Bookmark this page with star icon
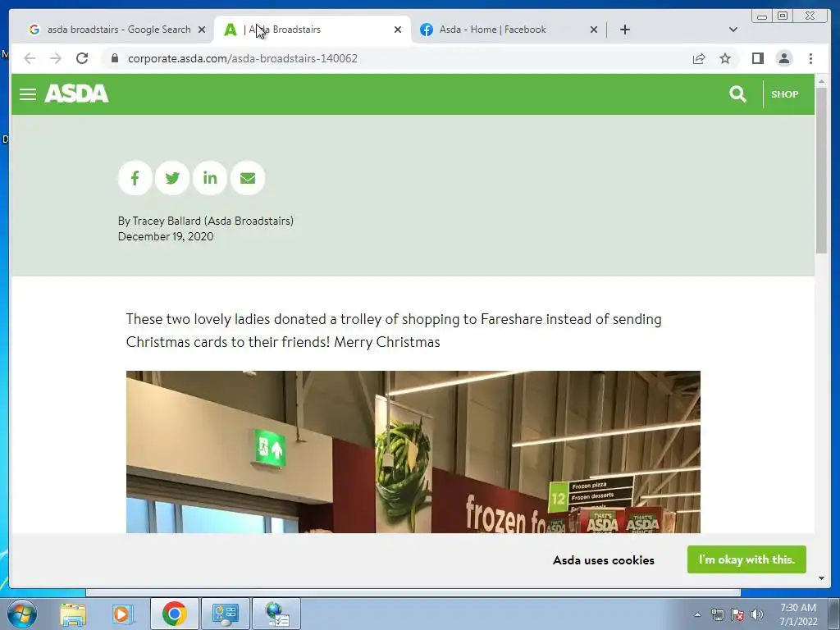 (x=725, y=58)
